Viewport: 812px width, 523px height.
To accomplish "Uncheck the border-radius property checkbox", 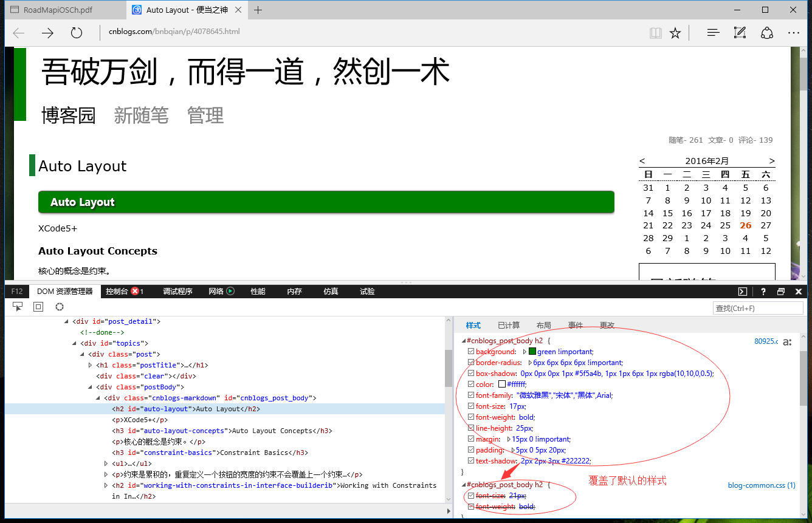I will (471, 363).
